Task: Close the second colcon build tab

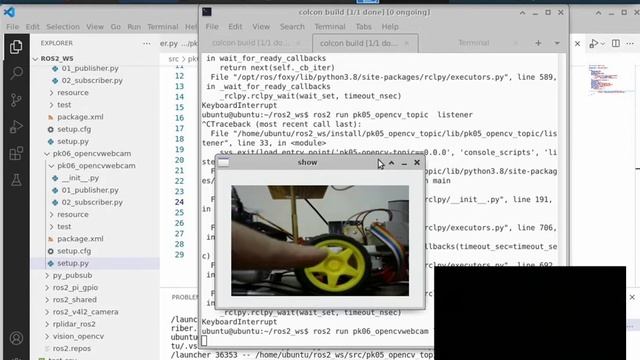Action: point(407,43)
